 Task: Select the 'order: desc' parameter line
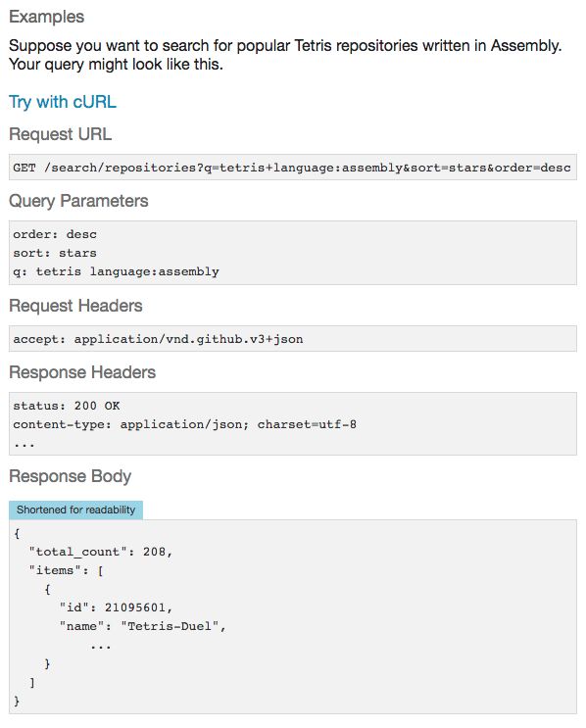tap(55, 234)
